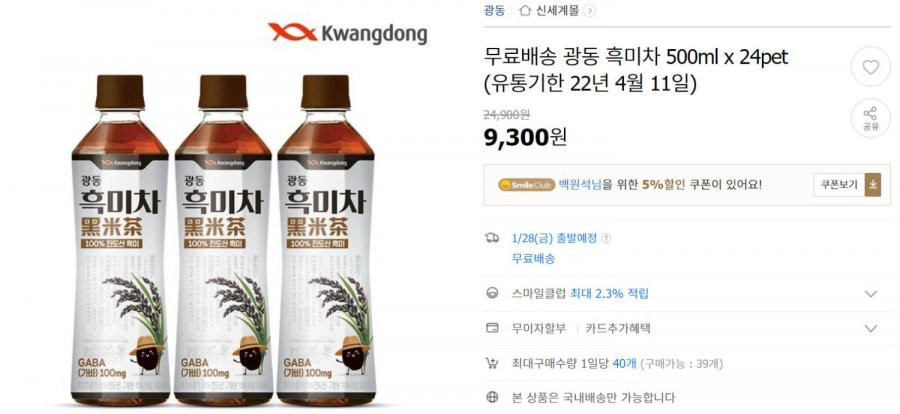900x414 pixels.
Task: Click the 흑미차 product bottle image
Action: 223,239
